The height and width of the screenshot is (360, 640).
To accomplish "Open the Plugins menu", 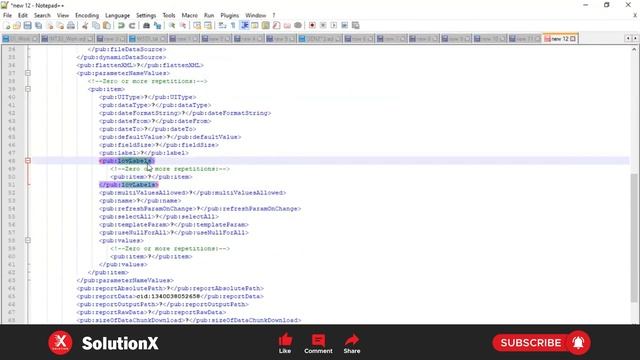I will click(x=229, y=16).
